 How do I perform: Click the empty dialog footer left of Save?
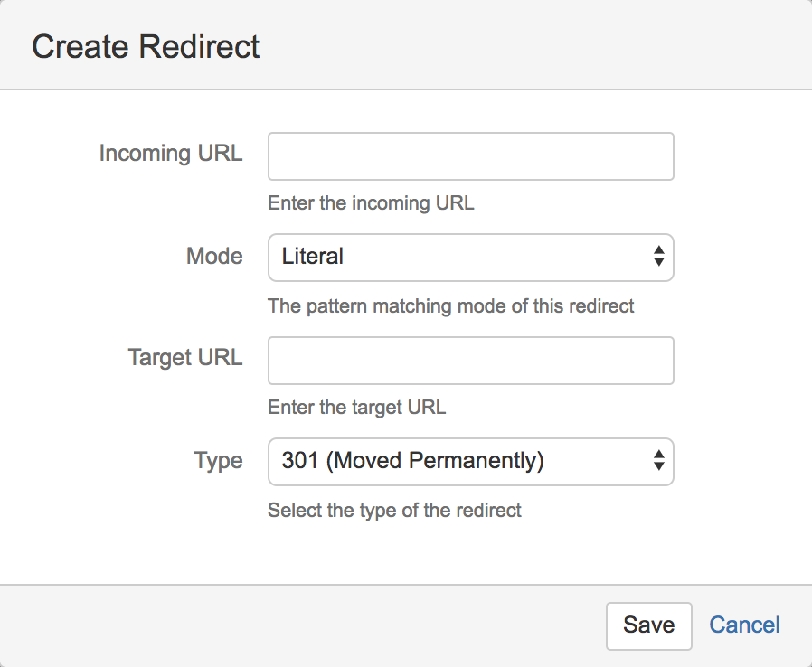click(x=298, y=625)
